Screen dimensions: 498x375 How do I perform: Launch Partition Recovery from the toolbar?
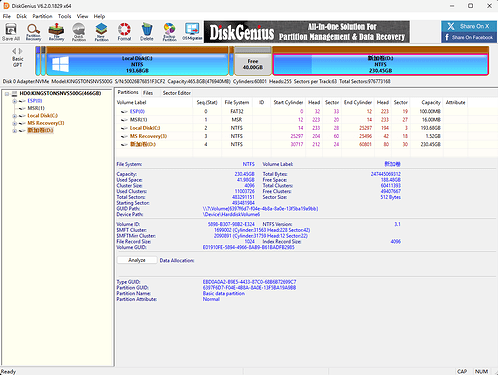click(x=33, y=32)
